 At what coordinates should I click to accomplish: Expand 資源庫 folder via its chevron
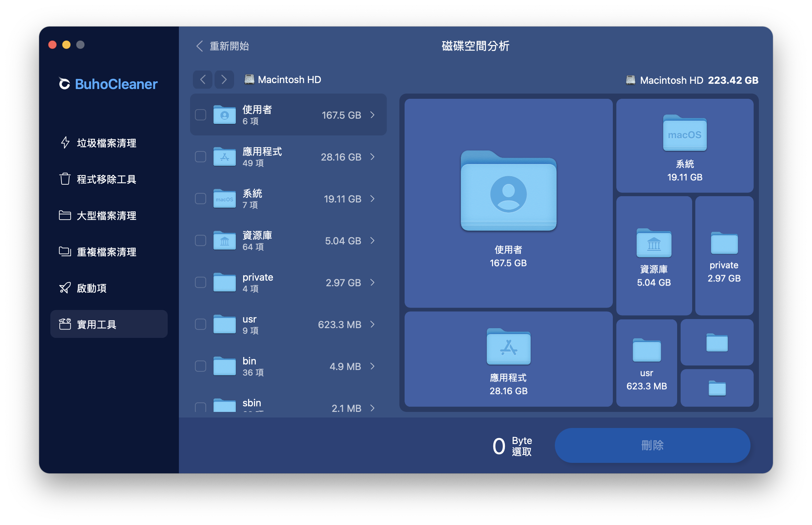pyautogui.click(x=372, y=241)
